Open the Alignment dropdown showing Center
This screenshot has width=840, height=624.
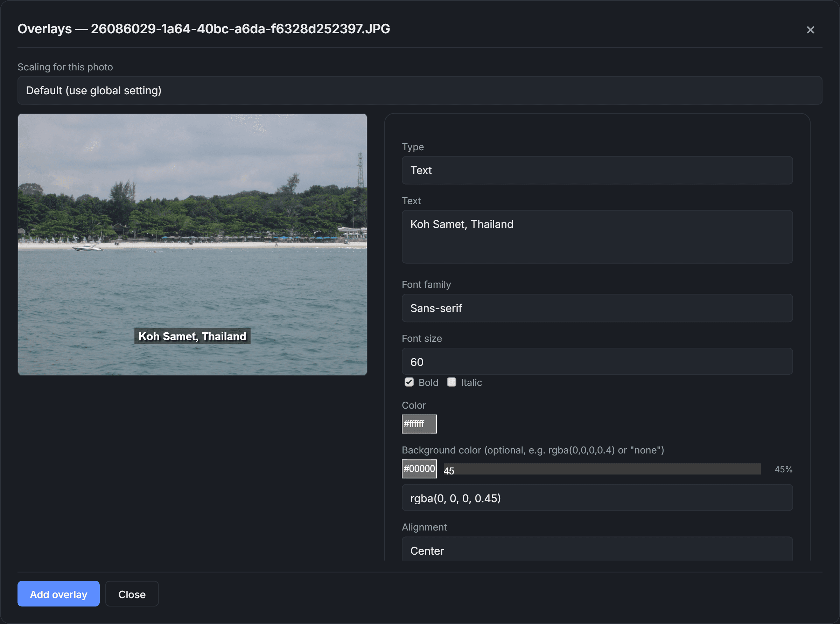tap(597, 549)
